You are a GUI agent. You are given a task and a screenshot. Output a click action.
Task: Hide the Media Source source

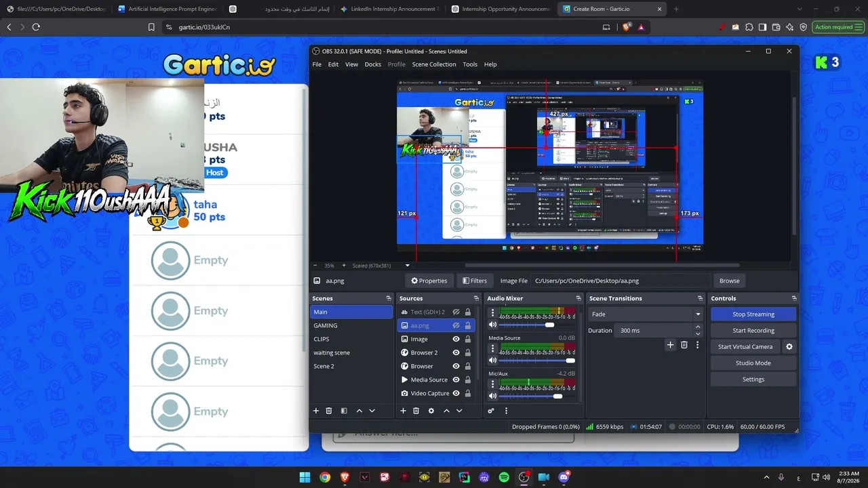(x=456, y=380)
